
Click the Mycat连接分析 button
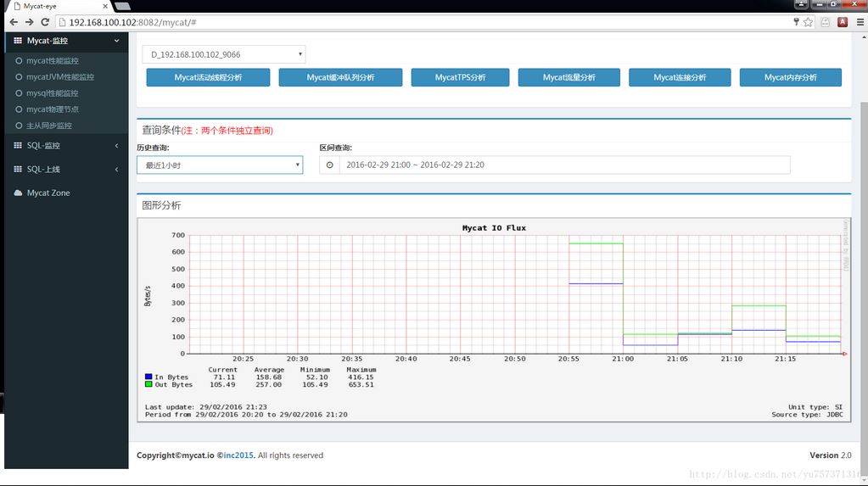tap(680, 77)
